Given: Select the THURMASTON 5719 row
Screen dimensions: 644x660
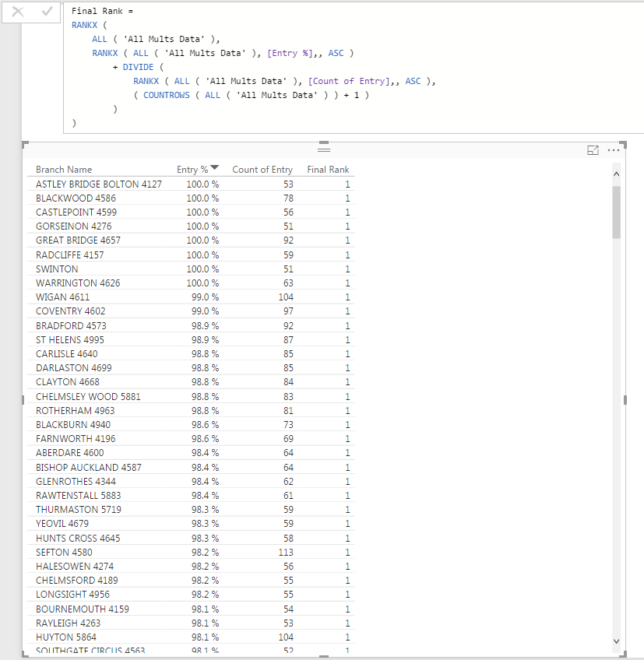Looking at the screenshot, I should (191, 509).
